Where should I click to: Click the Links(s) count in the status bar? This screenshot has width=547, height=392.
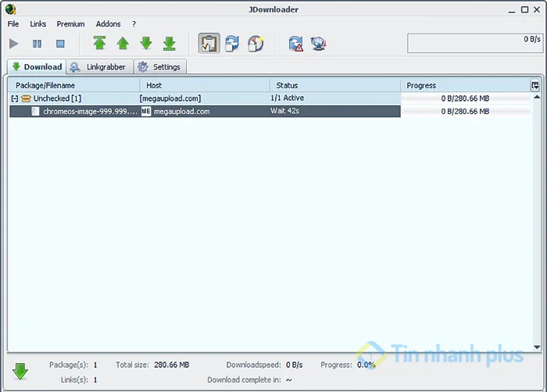[x=95, y=380]
